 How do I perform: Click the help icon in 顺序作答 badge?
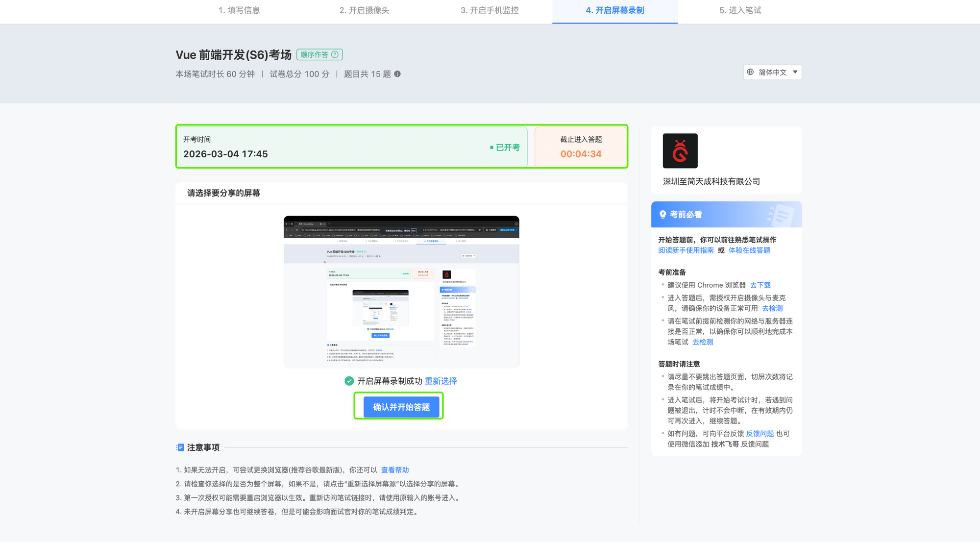(335, 55)
